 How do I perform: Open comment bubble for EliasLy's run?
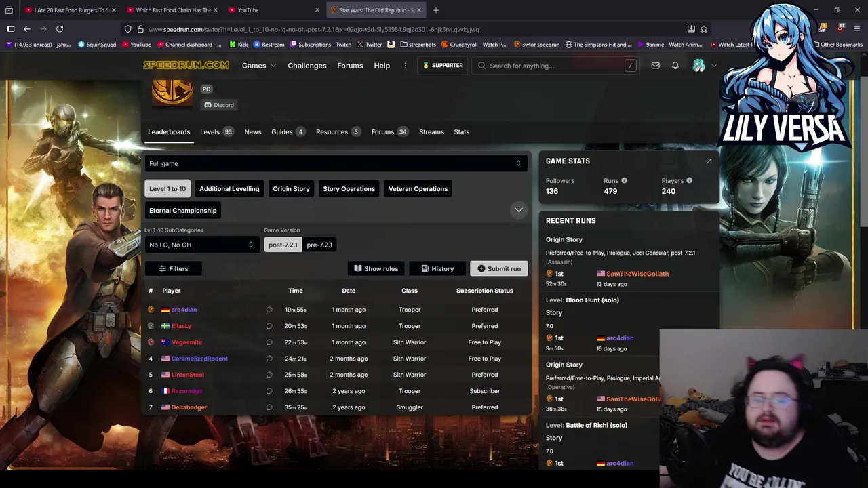[269, 326]
